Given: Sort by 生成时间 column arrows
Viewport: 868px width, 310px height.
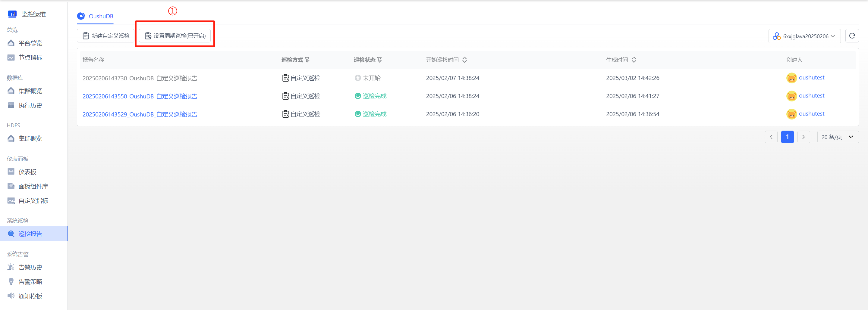Looking at the screenshot, I should pyautogui.click(x=634, y=60).
